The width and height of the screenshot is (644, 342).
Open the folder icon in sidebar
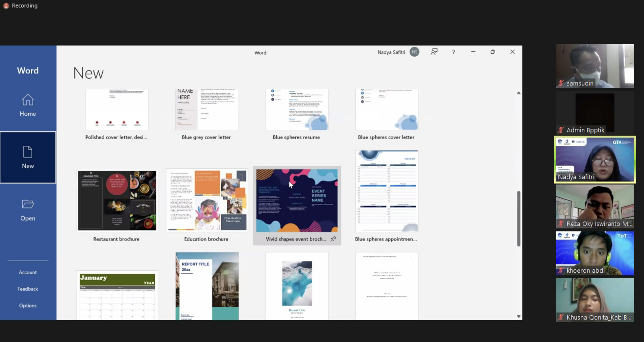pyautogui.click(x=28, y=204)
